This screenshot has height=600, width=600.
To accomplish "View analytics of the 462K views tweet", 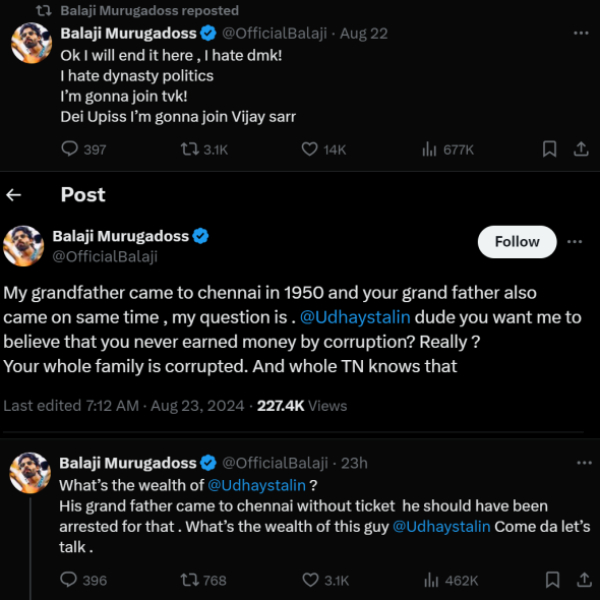I will [429, 579].
